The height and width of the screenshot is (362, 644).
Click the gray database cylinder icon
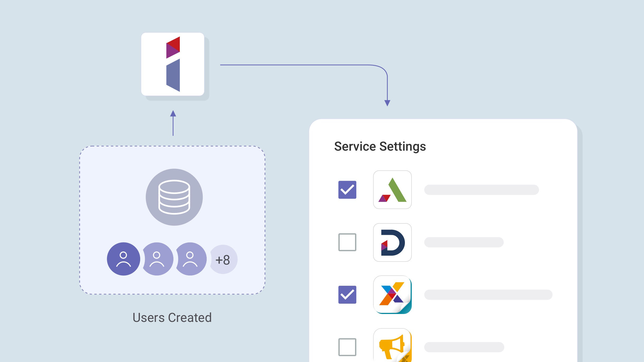[174, 197]
